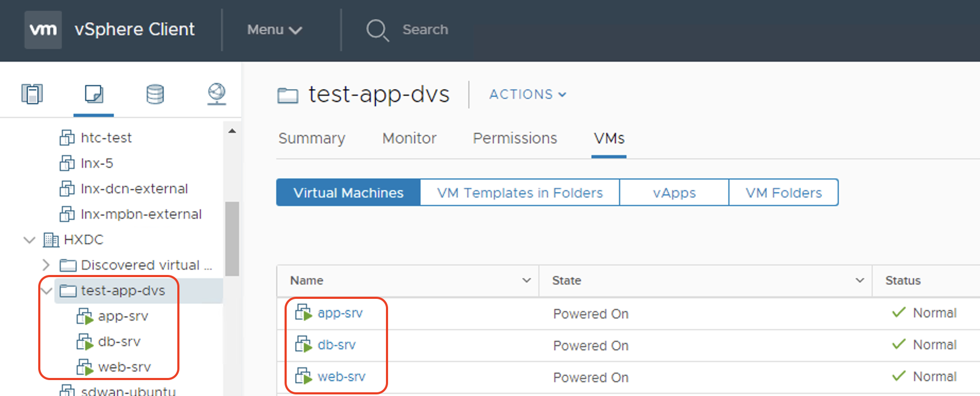Click the Discovered virtual folder icon
The width and height of the screenshot is (980, 396).
68,265
